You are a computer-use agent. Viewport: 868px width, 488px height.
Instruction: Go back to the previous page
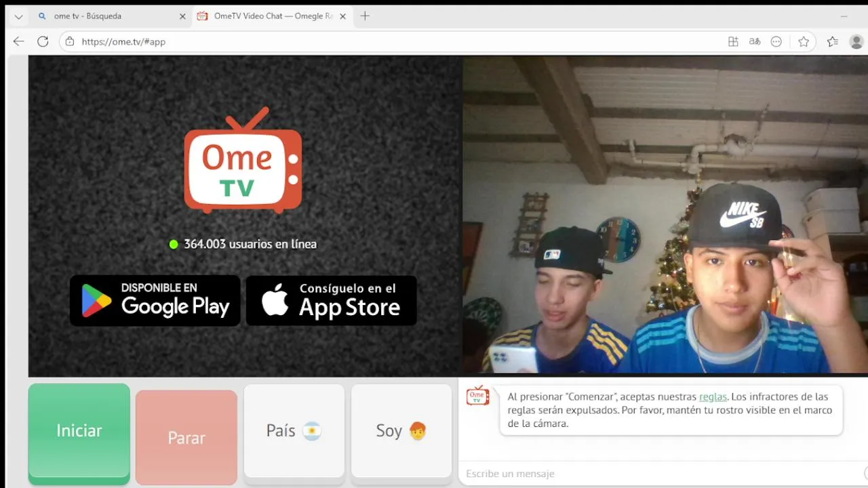pyautogui.click(x=18, y=41)
